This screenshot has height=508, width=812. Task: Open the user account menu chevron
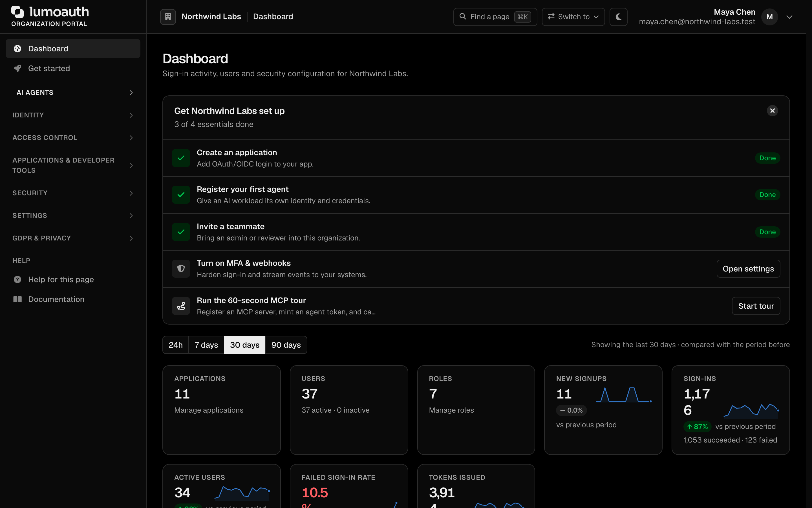pyautogui.click(x=789, y=17)
